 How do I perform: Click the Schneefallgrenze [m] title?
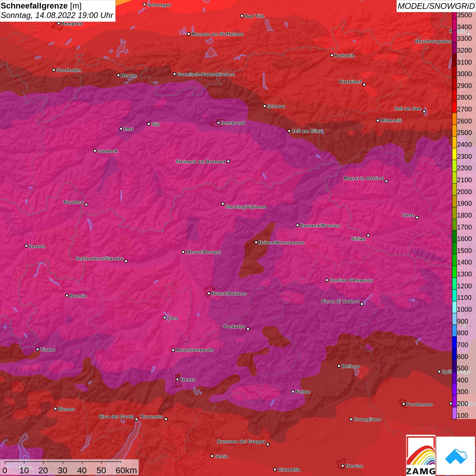[x=41, y=6]
